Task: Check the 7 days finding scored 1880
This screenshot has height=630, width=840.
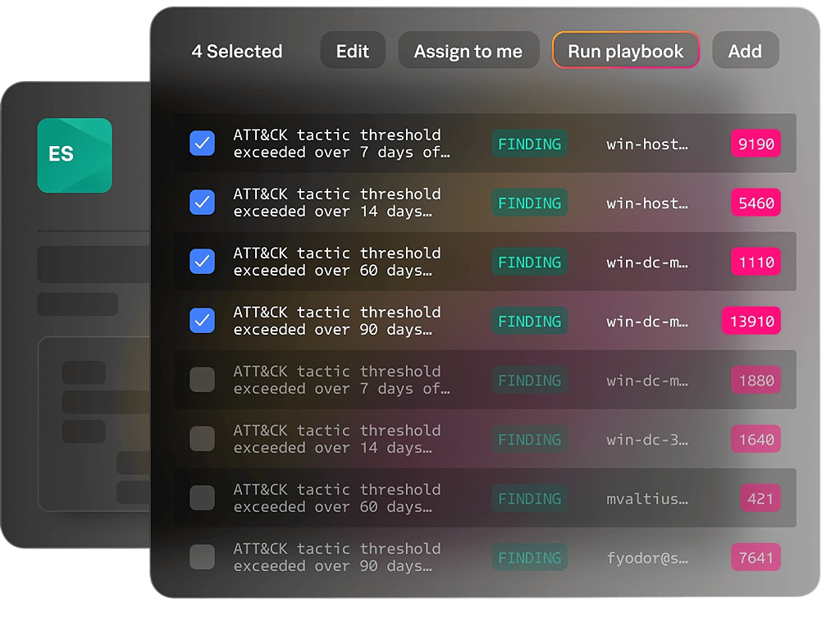Action: pyautogui.click(x=202, y=380)
